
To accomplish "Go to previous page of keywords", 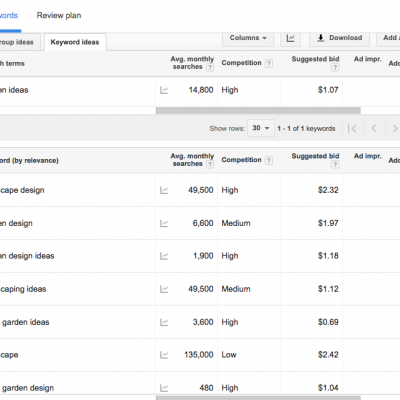I will click(374, 128).
